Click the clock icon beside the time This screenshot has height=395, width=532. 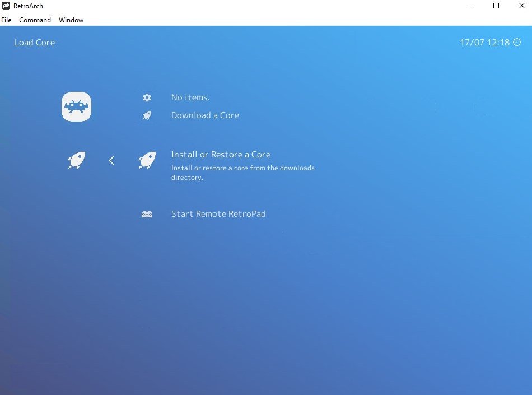(x=517, y=42)
